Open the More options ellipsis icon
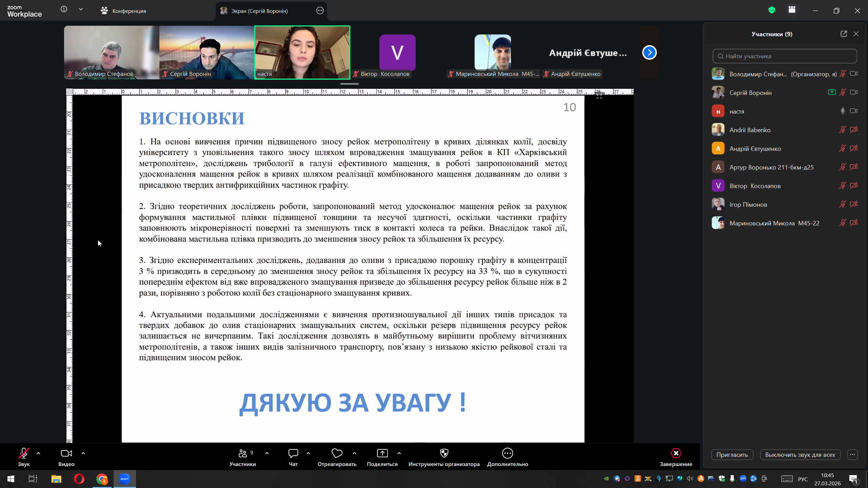Viewport: 868px width, 488px height. click(x=507, y=453)
